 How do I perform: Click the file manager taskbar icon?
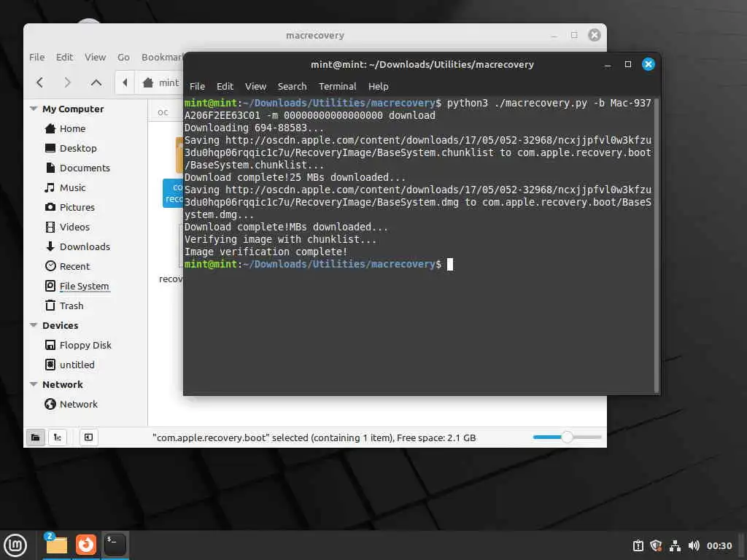pos(56,545)
